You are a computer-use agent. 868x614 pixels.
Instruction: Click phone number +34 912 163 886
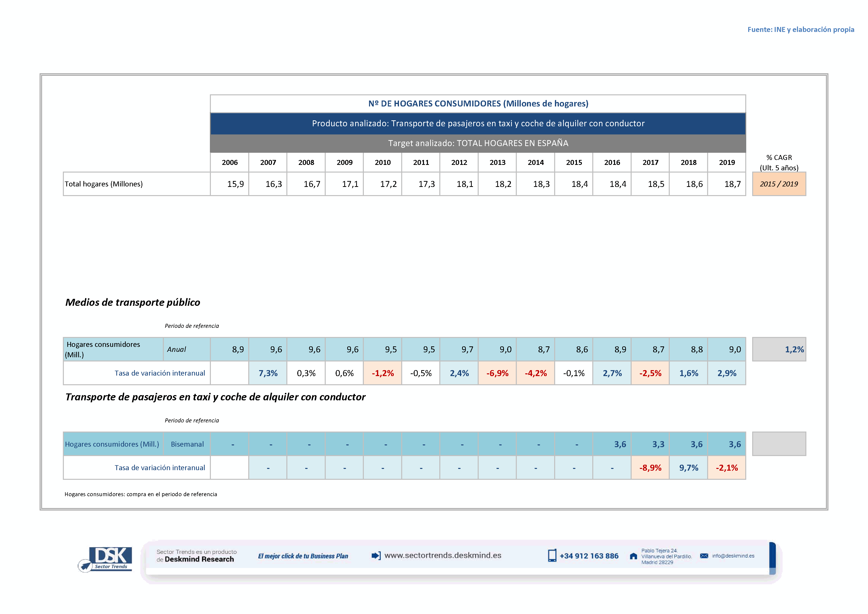coord(589,556)
